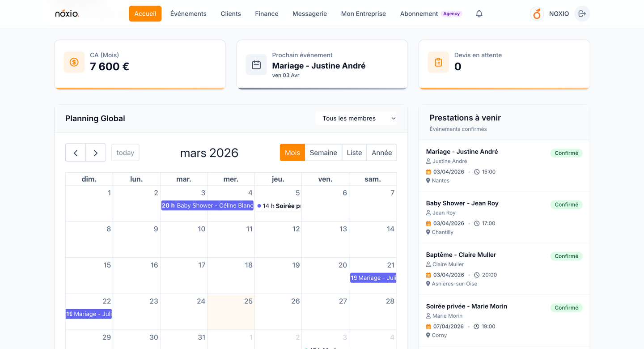Click the NOXIO orange fruit avatar
Image resolution: width=644 pixels, height=349 pixels.
point(536,13)
